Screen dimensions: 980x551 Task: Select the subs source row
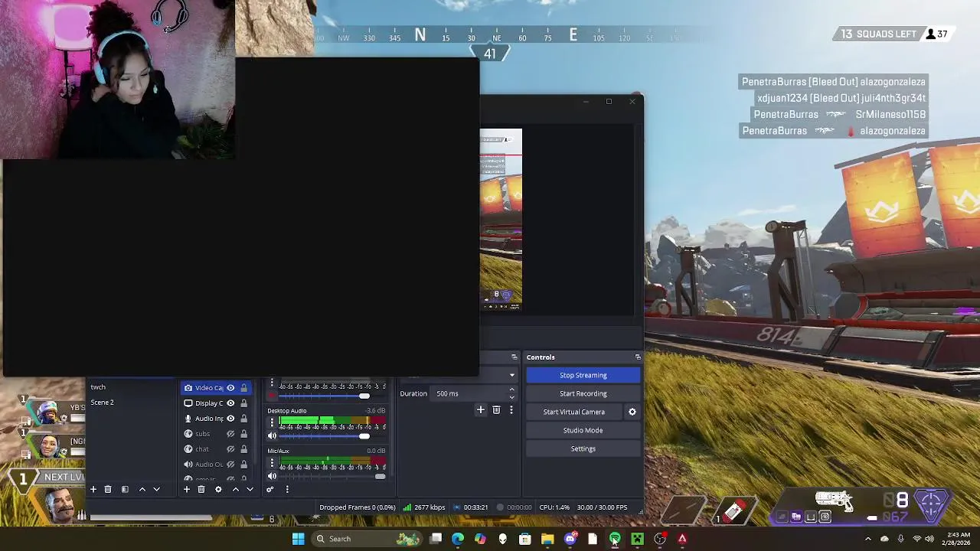217,434
